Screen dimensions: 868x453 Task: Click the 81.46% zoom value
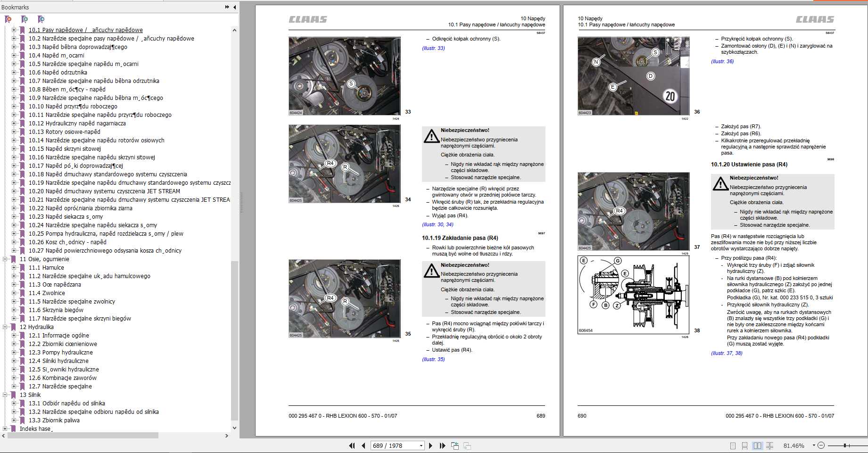794,445
